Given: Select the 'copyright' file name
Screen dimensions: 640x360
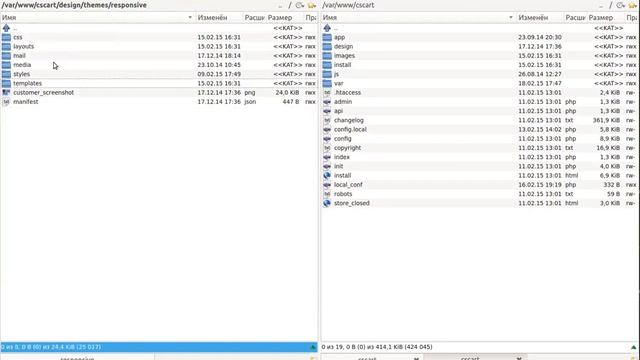Looking at the screenshot, I should pyautogui.click(x=347, y=148).
